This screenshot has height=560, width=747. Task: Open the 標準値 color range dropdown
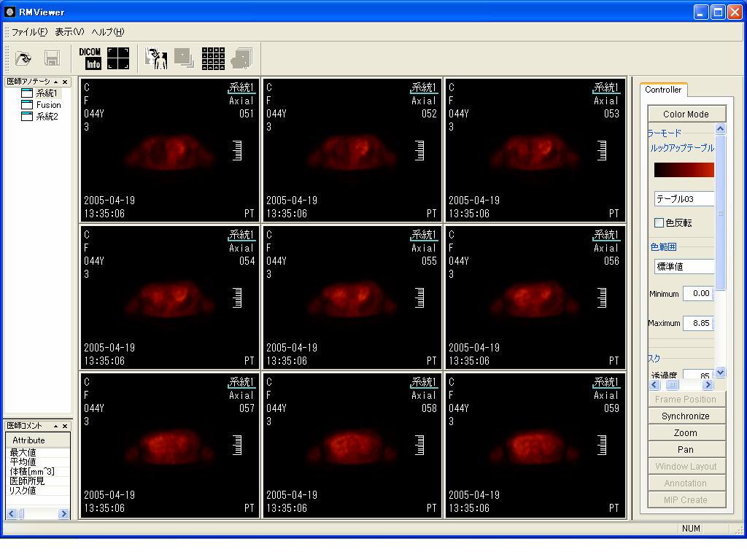click(x=684, y=267)
